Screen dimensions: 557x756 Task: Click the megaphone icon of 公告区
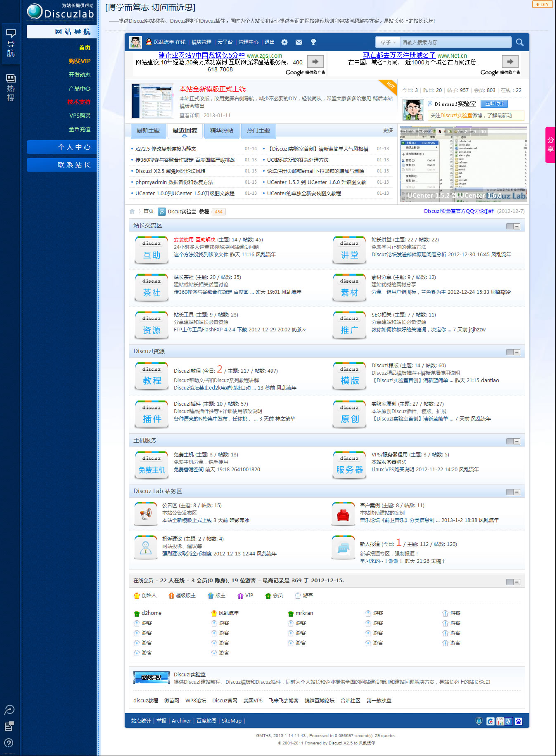tap(146, 514)
